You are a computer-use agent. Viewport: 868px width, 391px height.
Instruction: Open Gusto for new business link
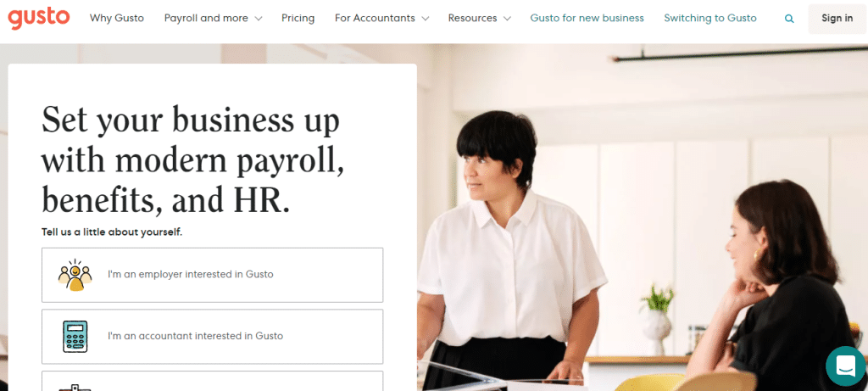587,19
